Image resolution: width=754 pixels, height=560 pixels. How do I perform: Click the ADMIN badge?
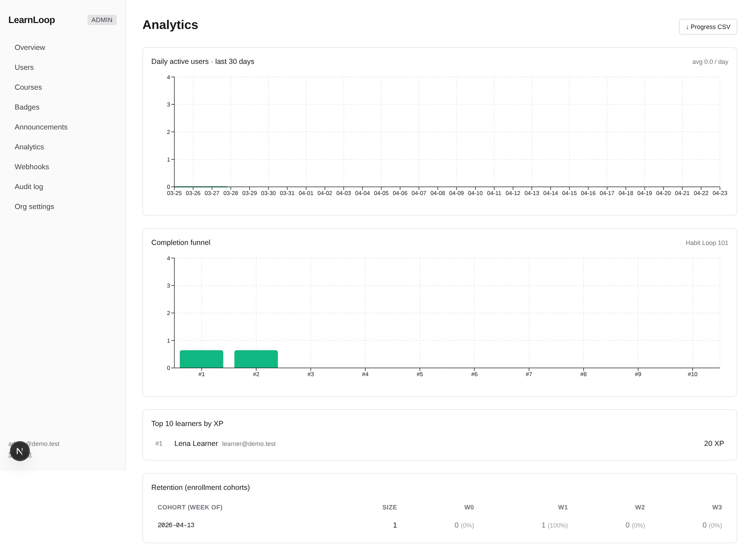pos(102,20)
